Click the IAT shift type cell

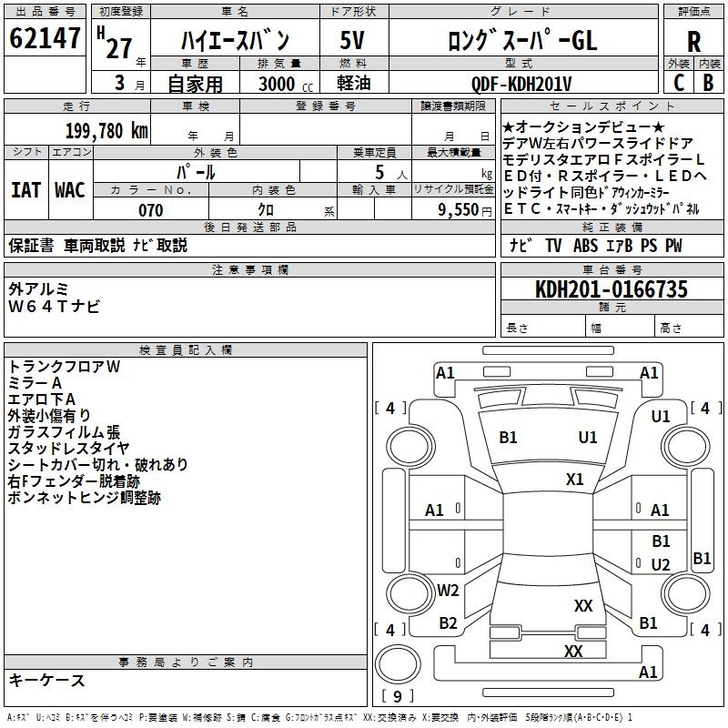25,189
